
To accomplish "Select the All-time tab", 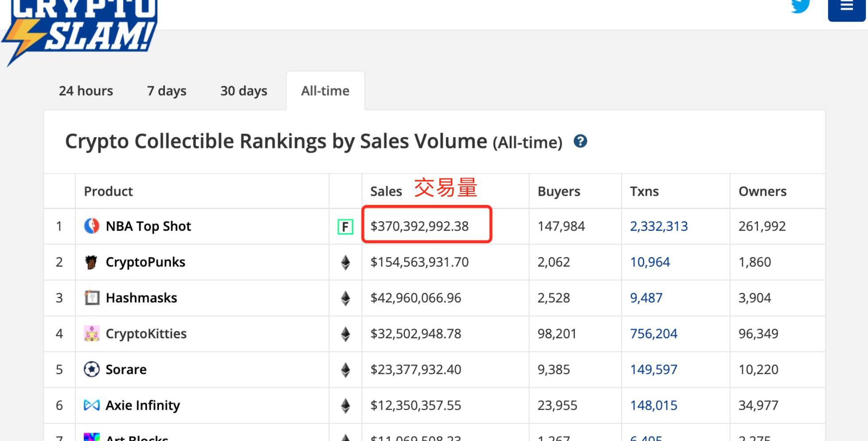I will 325,91.
